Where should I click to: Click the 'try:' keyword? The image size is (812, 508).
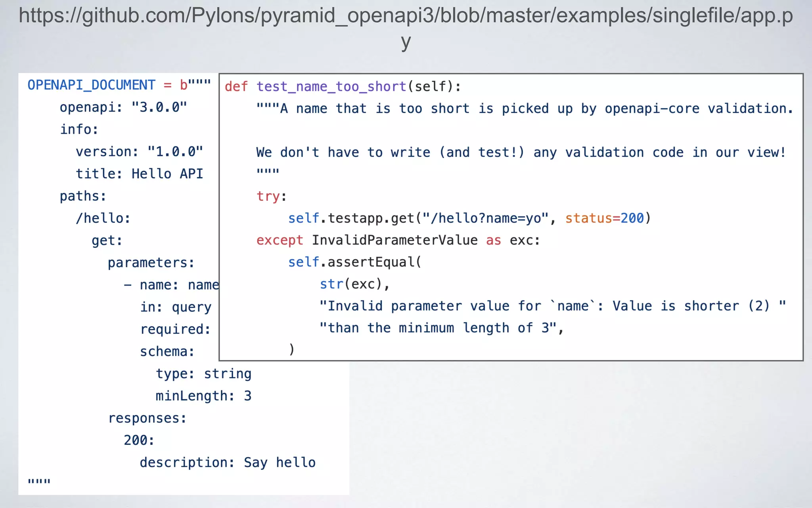click(x=272, y=196)
